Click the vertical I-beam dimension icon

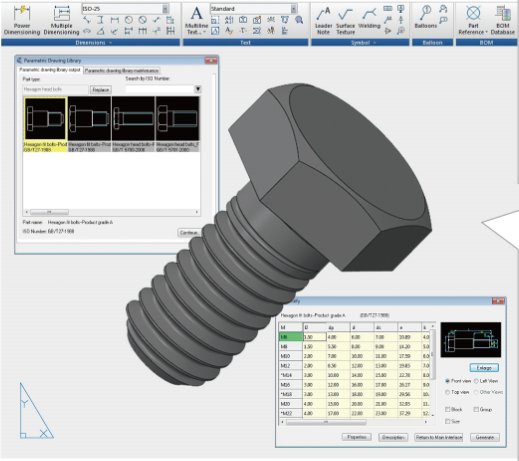tap(100, 20)
